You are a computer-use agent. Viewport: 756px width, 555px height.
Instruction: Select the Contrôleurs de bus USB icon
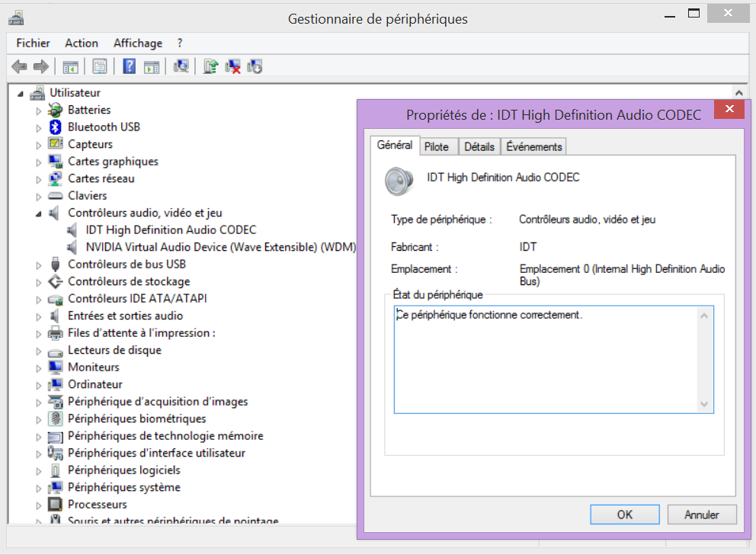click(x=56, y=265)
